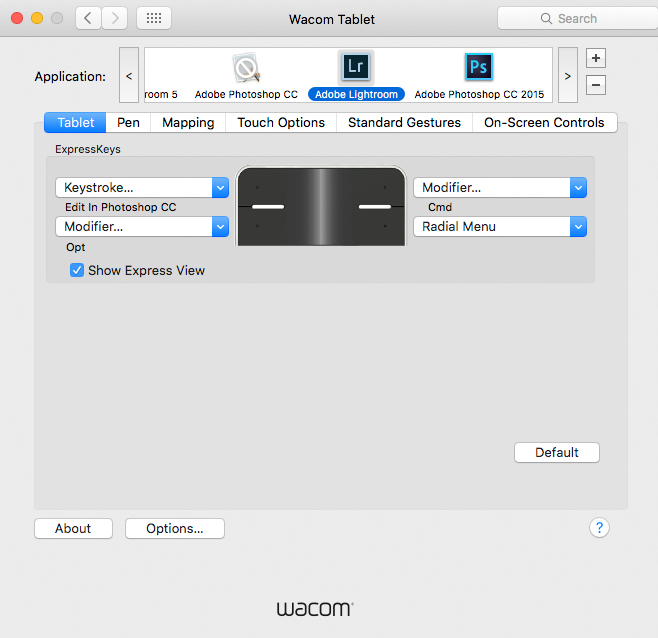Toggle the Show Express View checkbox

(x=77, y=270)
